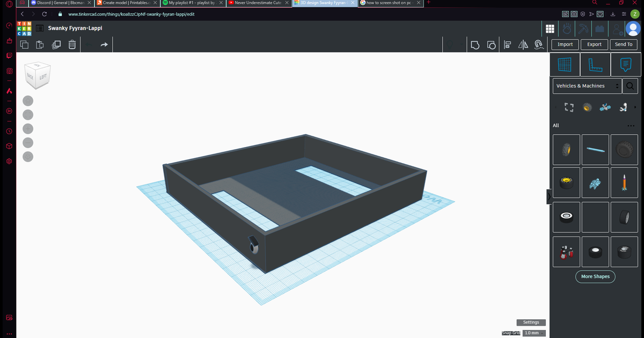
Task: Click the Import button
Action: [x=565, y=45]
